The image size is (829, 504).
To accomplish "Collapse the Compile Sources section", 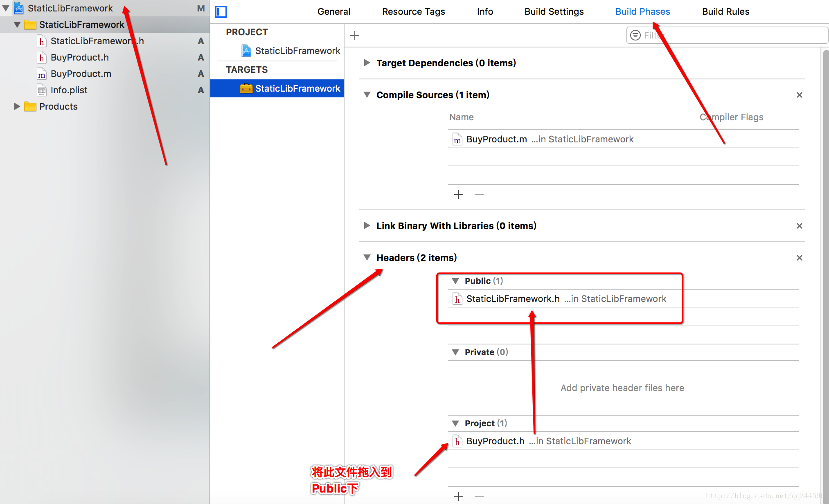I will click(367, 95).
